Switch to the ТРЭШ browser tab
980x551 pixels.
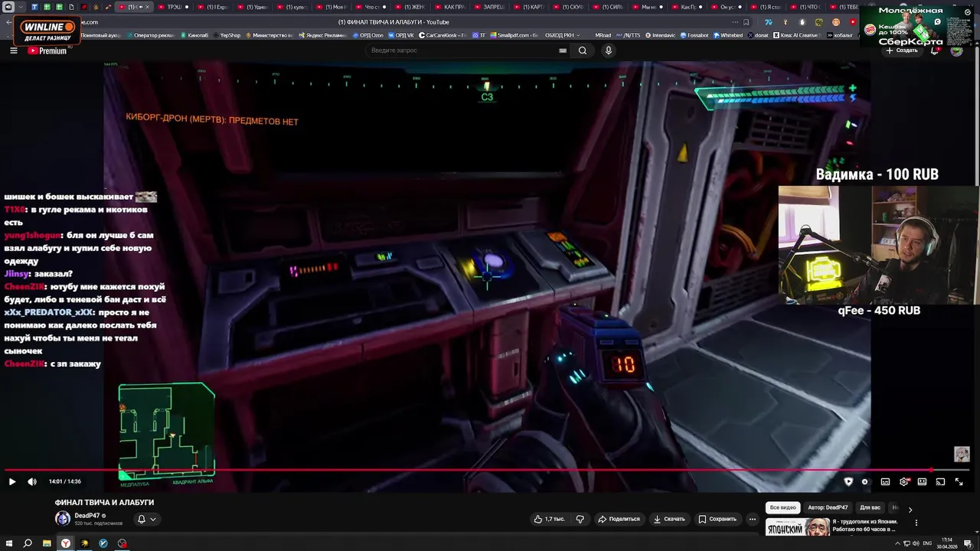tap(174, 7)
